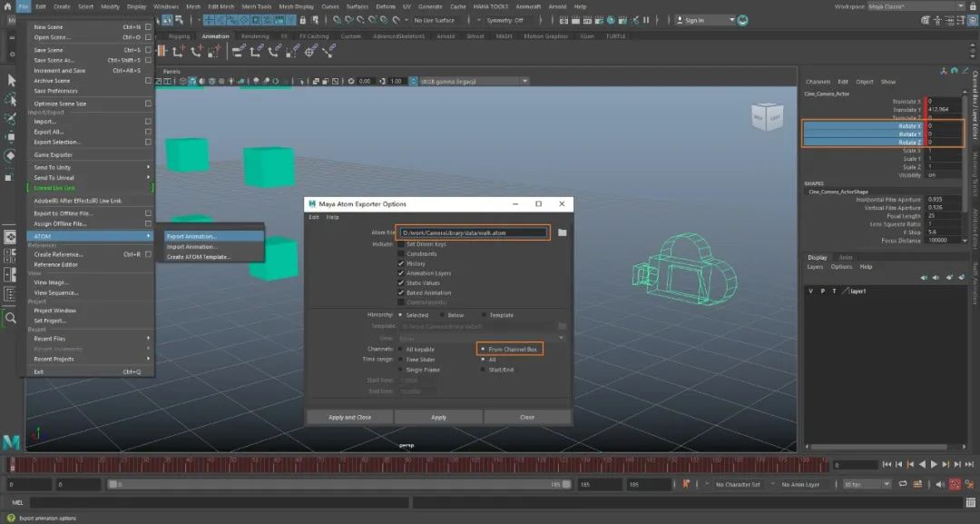Uncheck the Baked Animation checkbox
This screenshot has width=980, height=524.
point(401,292)
